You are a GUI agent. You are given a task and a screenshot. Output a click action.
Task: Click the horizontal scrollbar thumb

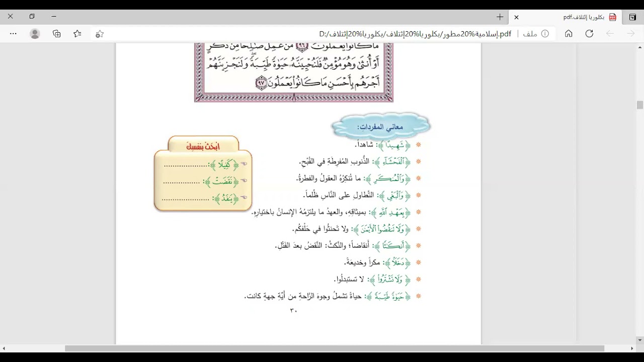(x=335, y=348)
